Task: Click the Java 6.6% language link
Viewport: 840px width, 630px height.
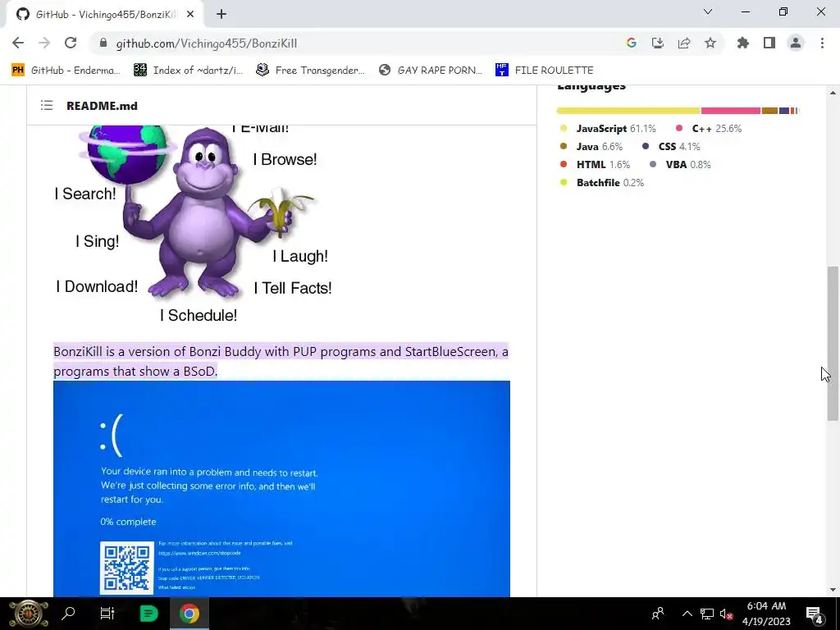Action: click(591, 147)
